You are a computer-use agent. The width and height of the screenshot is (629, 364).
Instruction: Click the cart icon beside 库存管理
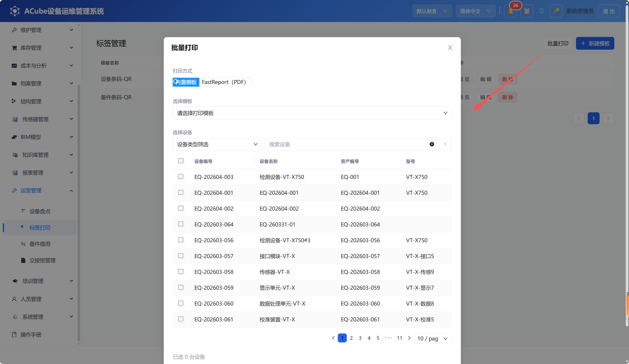(x=14, y=48)
